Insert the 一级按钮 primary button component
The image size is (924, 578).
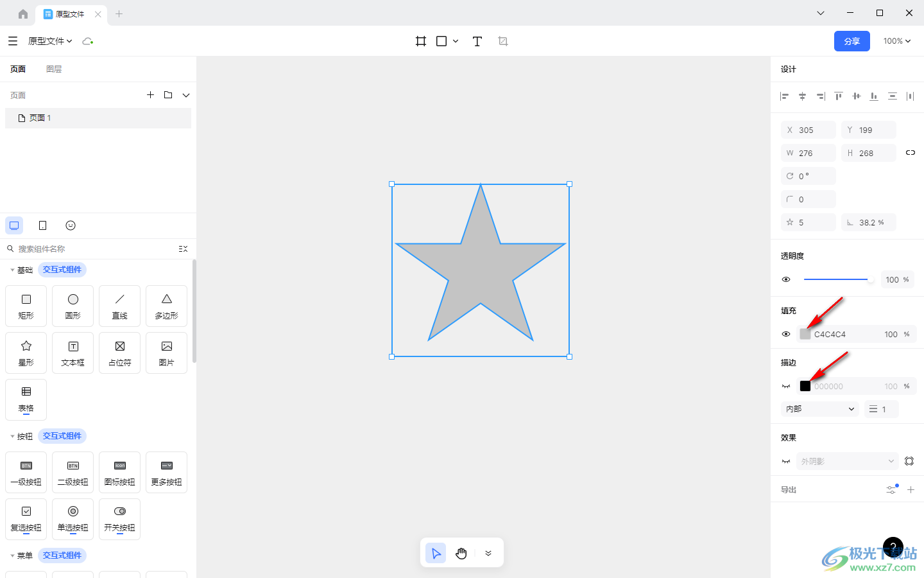tap(26, 472)
